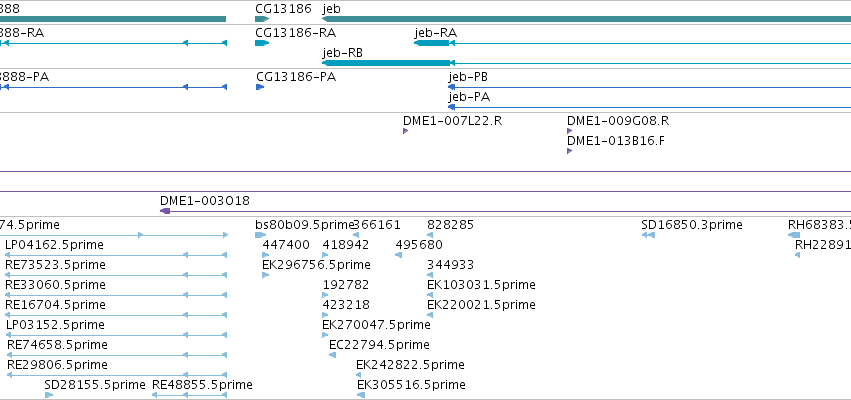This screenshot has height=400, width=851.
Task: Select the LP04162.5prime EST alignment
Action: point(116,255)
